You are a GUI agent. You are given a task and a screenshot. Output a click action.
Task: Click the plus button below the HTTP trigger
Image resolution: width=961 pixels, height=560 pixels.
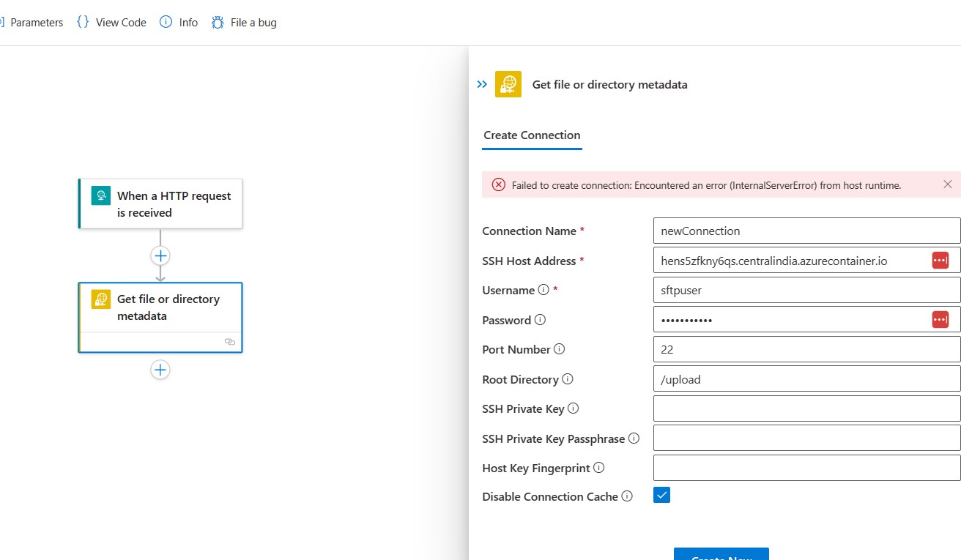coord(160,255)
